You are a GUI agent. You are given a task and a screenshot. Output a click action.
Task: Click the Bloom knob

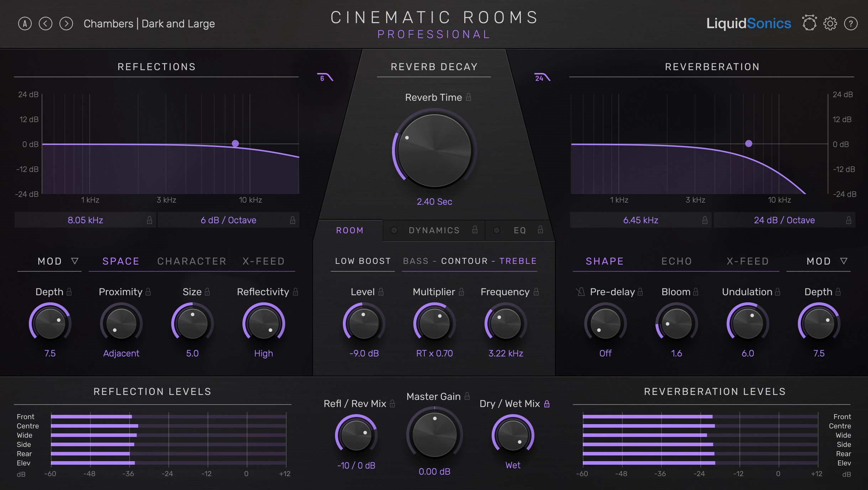[x=676, y=323]
